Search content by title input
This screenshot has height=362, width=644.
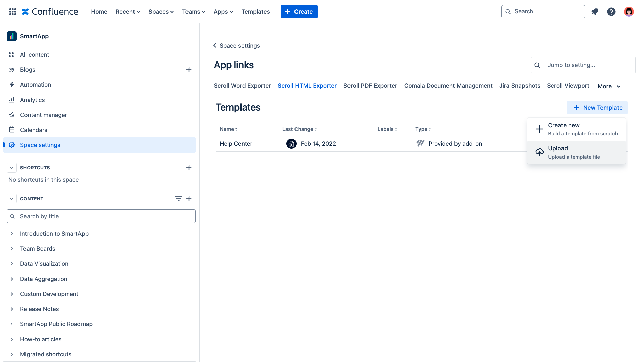[101, 216]
